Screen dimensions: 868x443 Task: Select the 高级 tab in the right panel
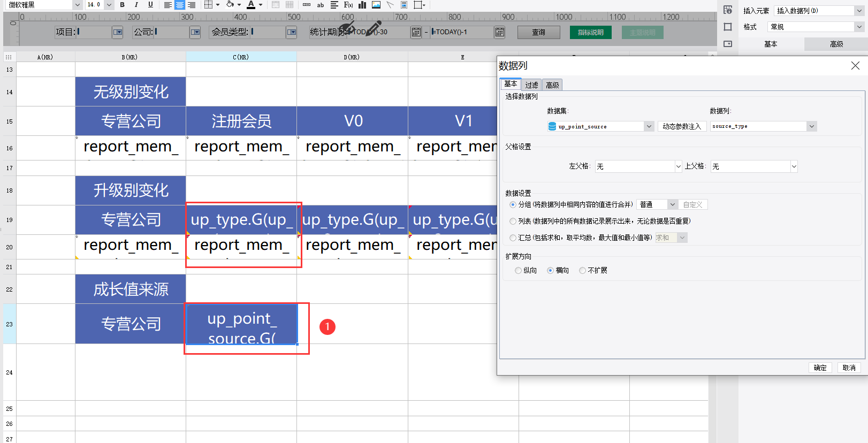[836, 44]
